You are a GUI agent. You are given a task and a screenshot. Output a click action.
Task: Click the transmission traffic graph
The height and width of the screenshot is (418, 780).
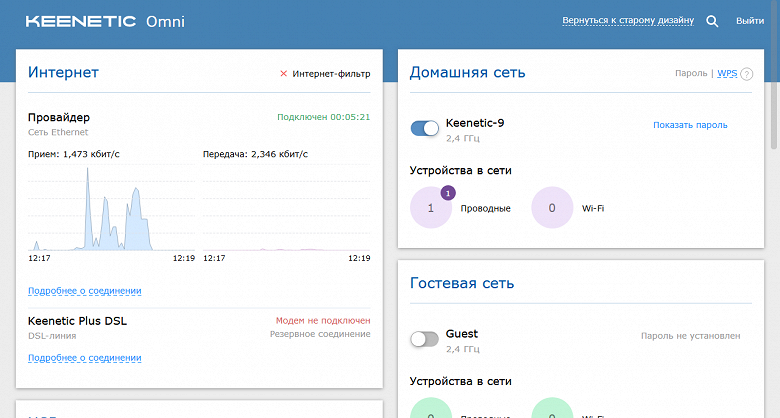[x=287, y=207]
